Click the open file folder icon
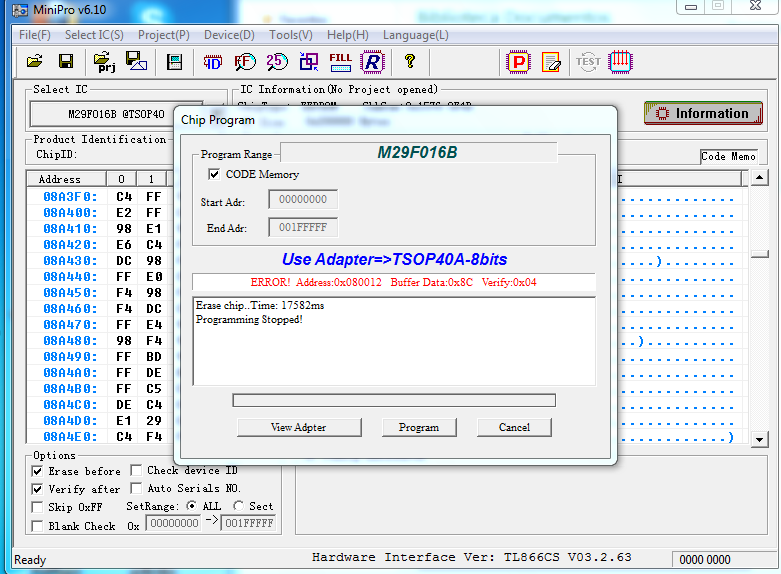This screenshot has width=781, height=574. (x=34, y=61)
